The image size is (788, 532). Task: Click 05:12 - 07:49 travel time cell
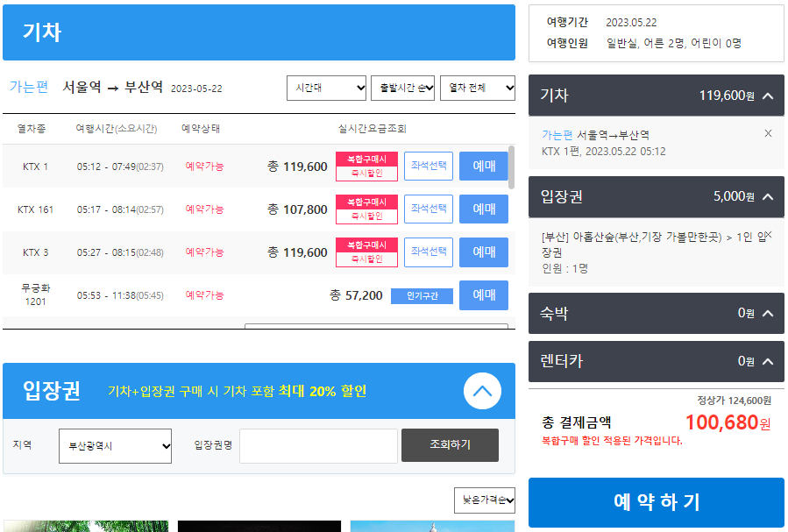click(x=120, y=167)
